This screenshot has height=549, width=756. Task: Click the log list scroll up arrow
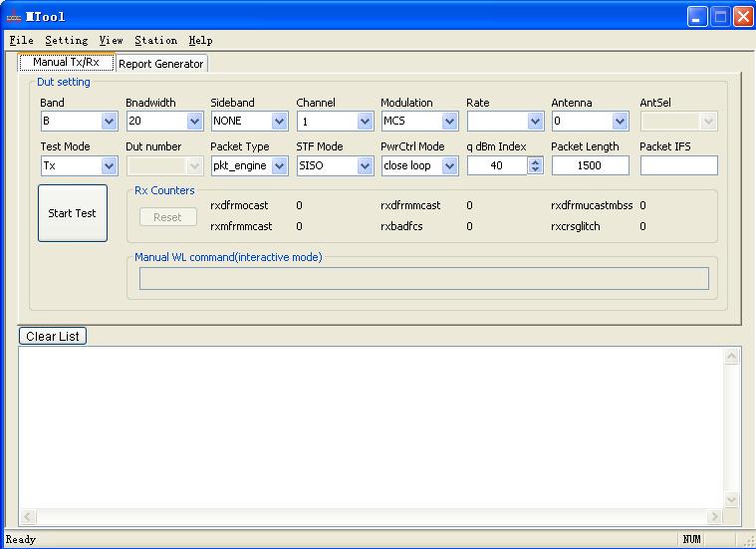(x=731, y=356)
